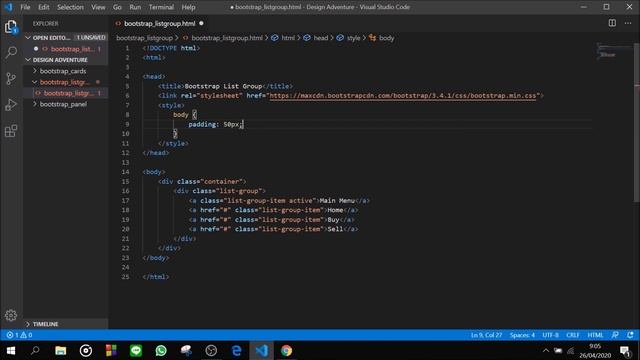Open Windows Action Center notifications
640x360 pixels.
pos(624,351)
